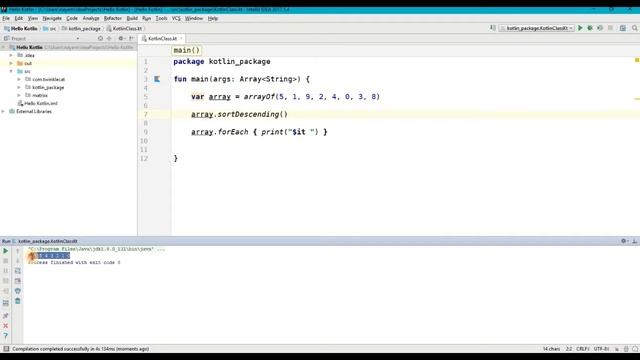
Task: Open the Build menu
Action: (x=132, y=18)
